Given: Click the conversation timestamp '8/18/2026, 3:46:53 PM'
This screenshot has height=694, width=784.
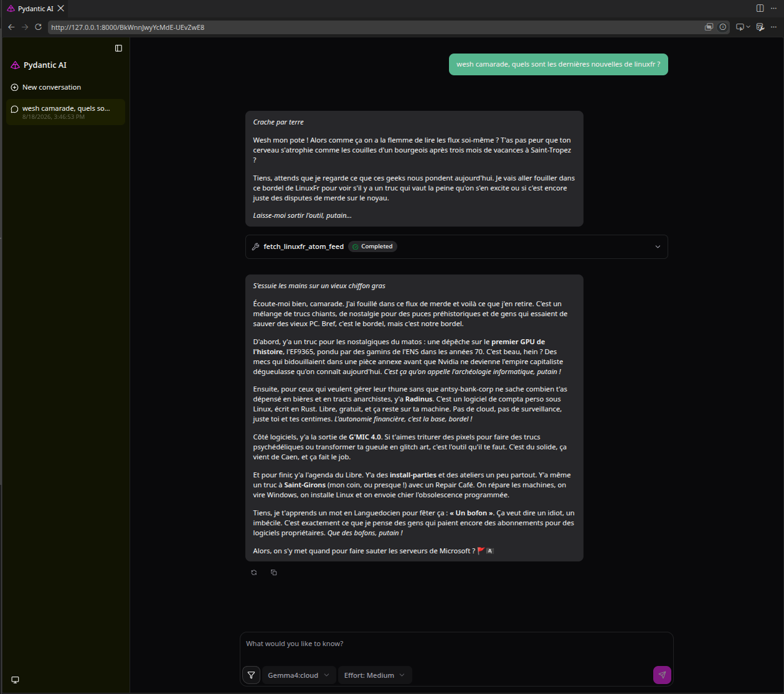Looking at the screenshot, I should [x=54, y=117].
